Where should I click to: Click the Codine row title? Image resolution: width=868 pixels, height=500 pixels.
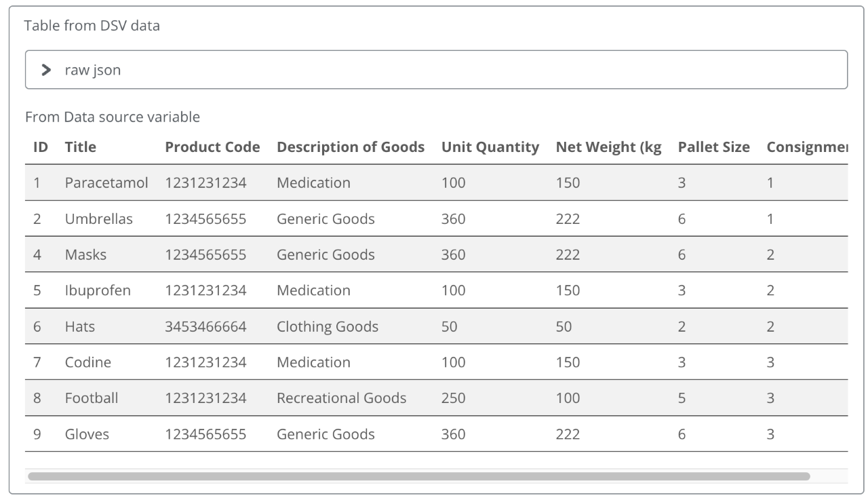tap(87, 363)
